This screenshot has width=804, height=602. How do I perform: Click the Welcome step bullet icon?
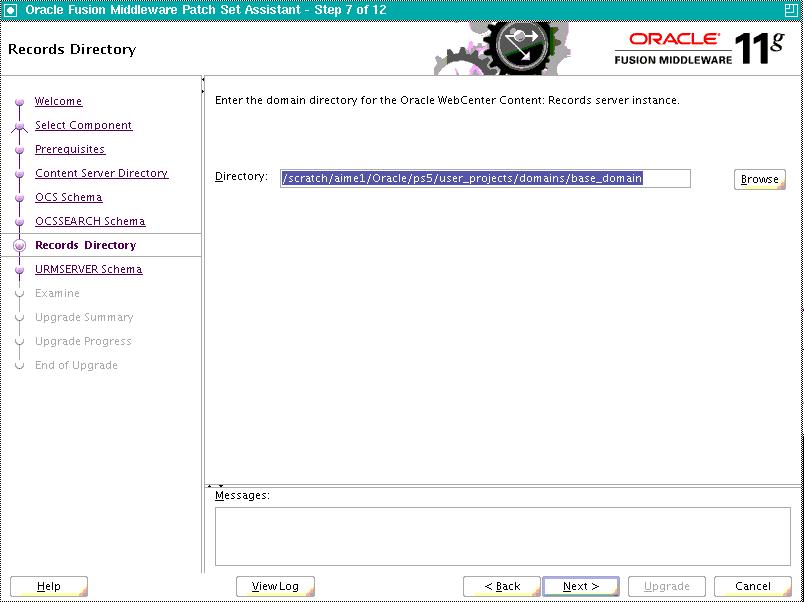point(20,102)
